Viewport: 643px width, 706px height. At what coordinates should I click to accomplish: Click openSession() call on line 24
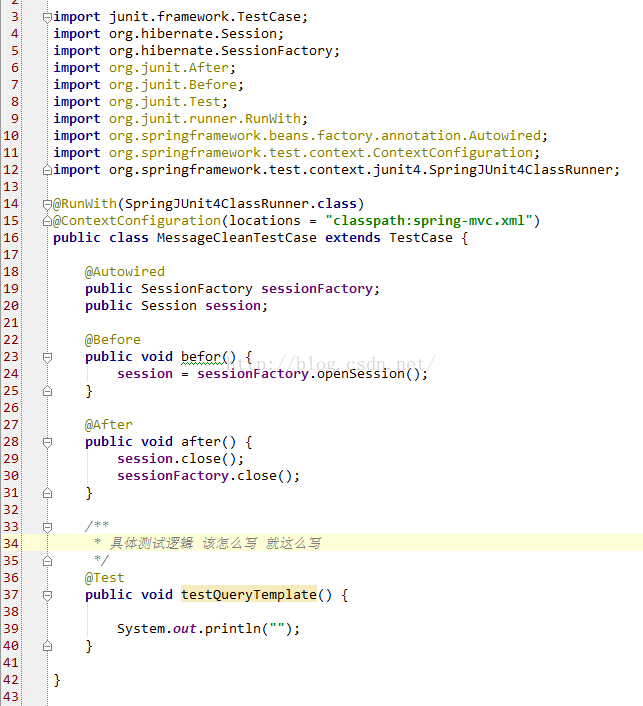click(368, 374)
